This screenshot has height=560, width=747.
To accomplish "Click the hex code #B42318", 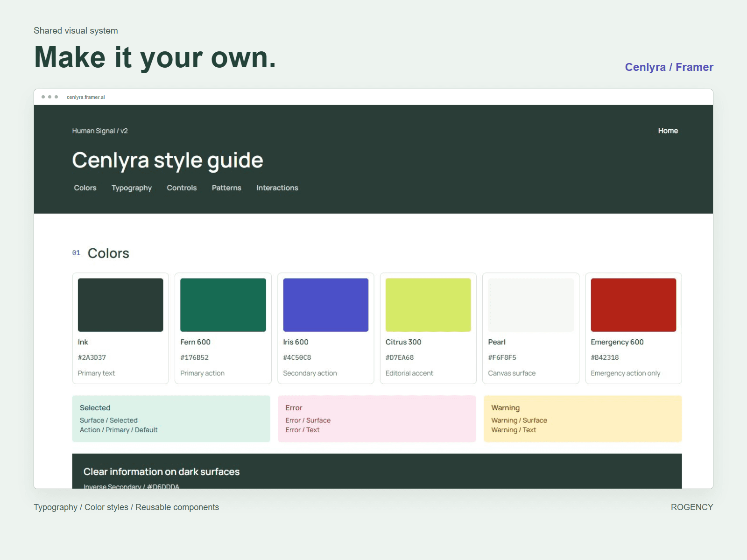I will 605,357.
